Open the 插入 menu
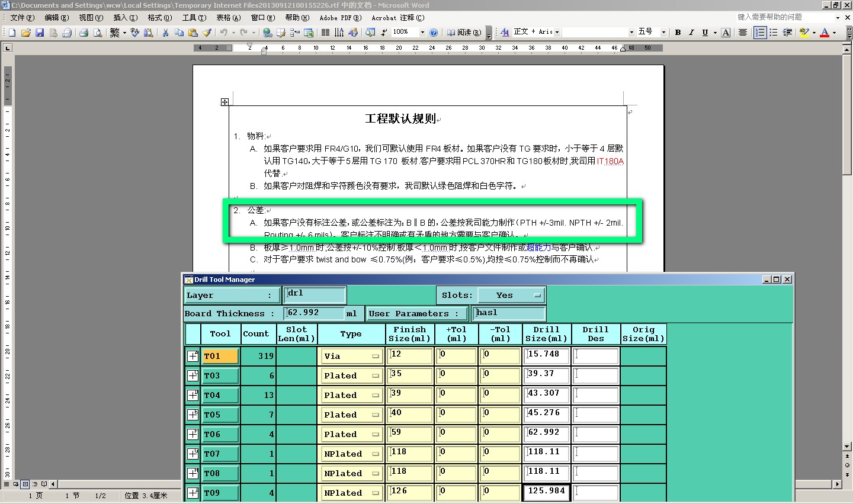 (125, 18)
